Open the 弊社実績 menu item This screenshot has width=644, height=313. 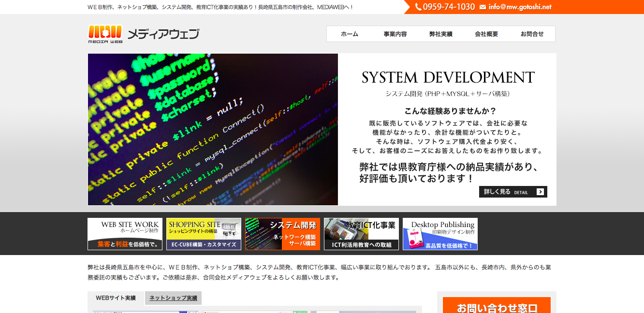click(x=440, y=34)
